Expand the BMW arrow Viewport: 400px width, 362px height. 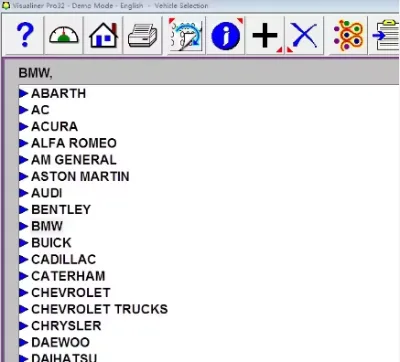point(23,226)
